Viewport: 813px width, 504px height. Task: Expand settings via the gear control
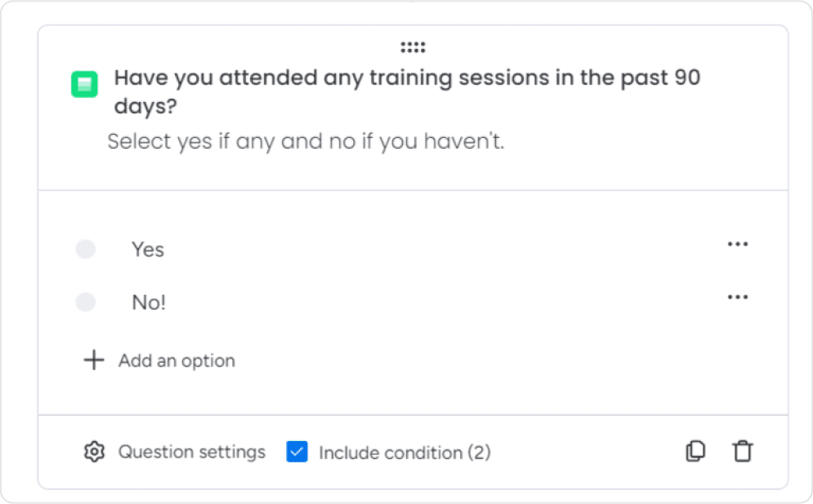(x=95, y=451)
